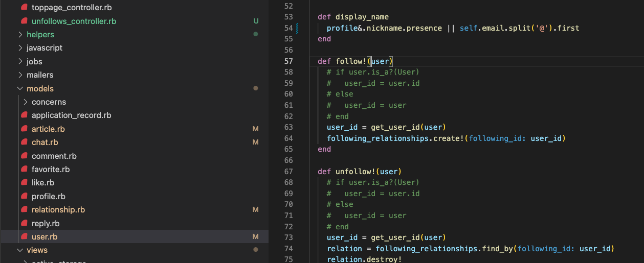The width and height of the screenshot is (644, 263).
Task: Open like.rb model file
Action: coord(43,182)
